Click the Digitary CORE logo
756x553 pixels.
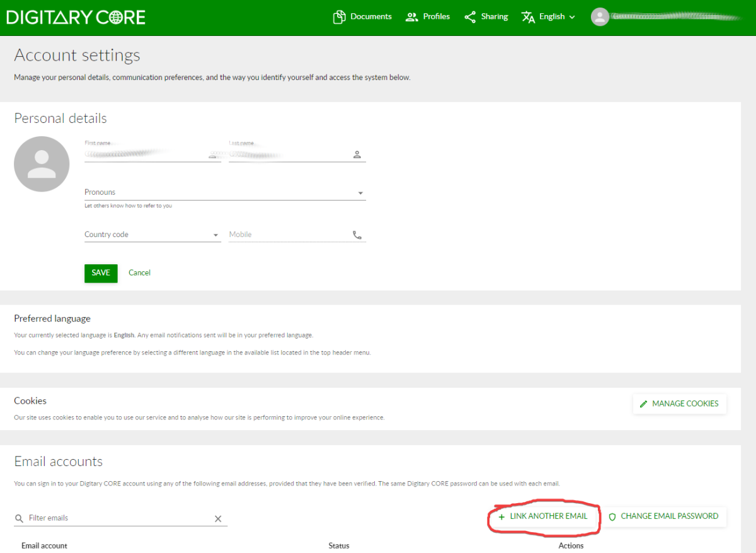coord(76,17)
